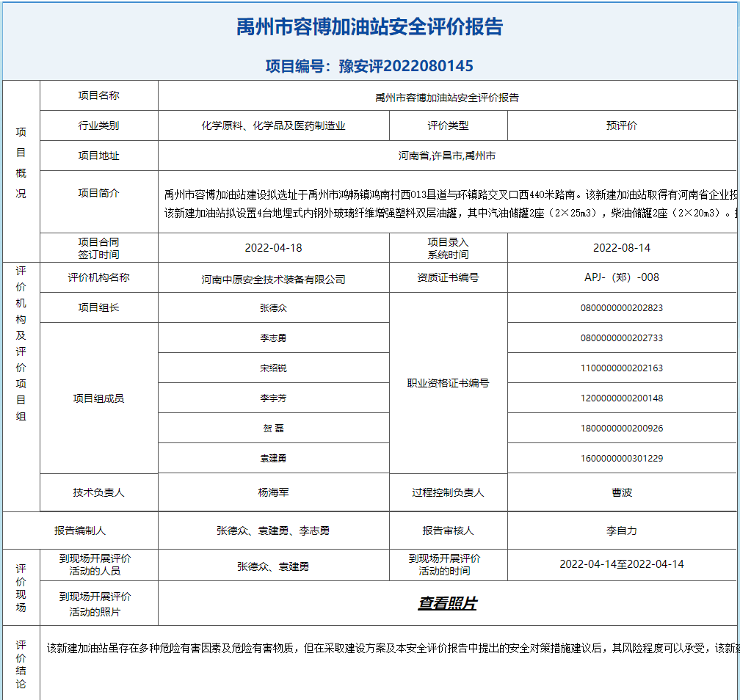
Task: Select project leader 张德众 in 项目组长 row
Action: pyautogui.click(x=273, y=307)
